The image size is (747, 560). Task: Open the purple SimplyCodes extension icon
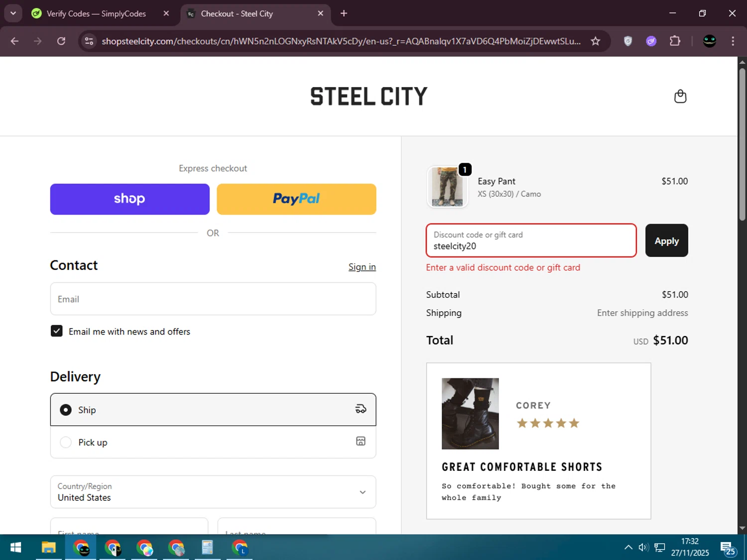pyautogui.click(x=651, y=41)
